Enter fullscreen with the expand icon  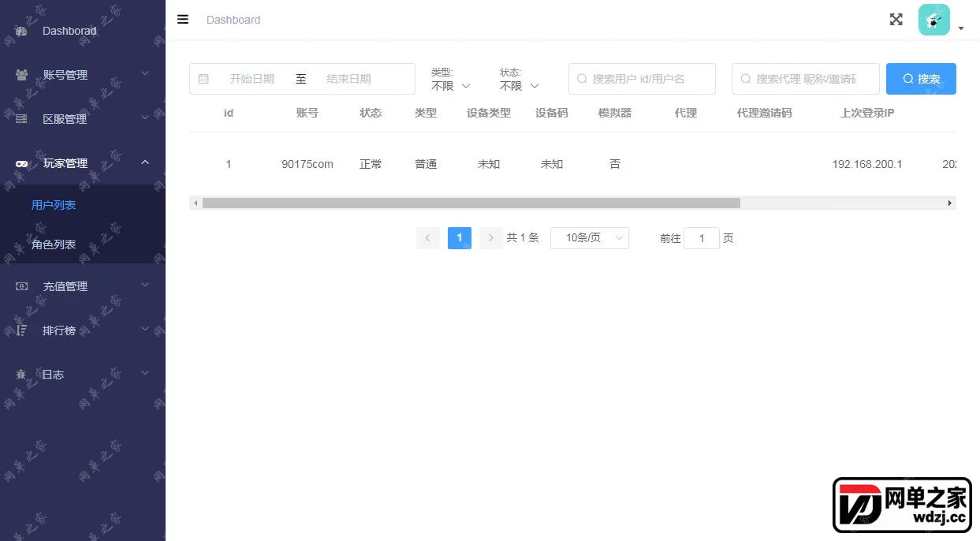coord(896,20)
